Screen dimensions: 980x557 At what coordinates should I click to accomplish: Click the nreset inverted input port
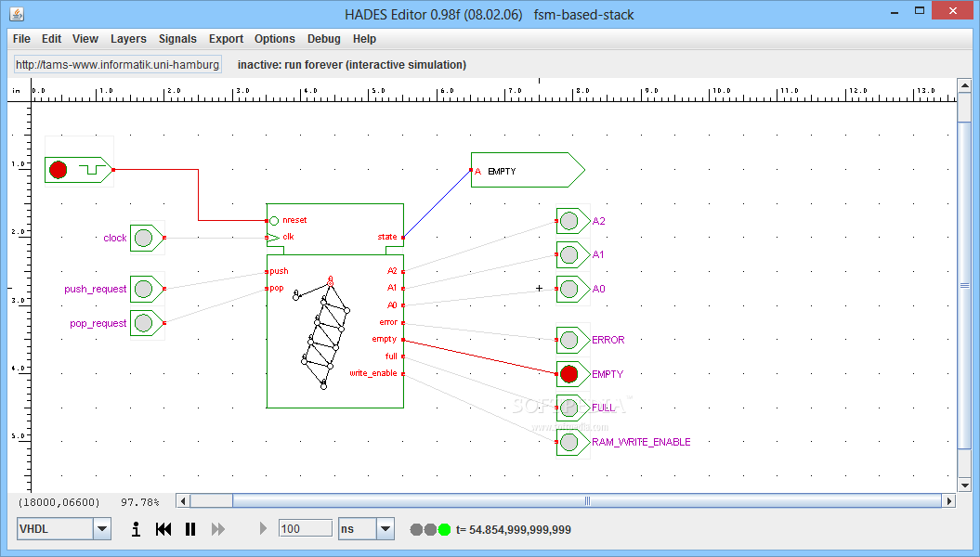click(x=274, y=220)
